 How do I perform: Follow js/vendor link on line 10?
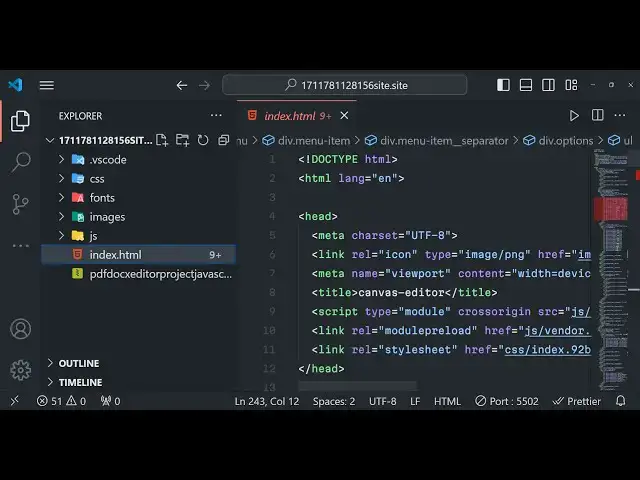(x=558, y=331)
